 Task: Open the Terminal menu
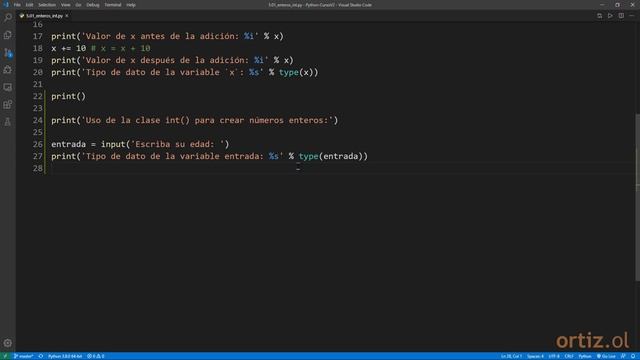tap(113, 5)
